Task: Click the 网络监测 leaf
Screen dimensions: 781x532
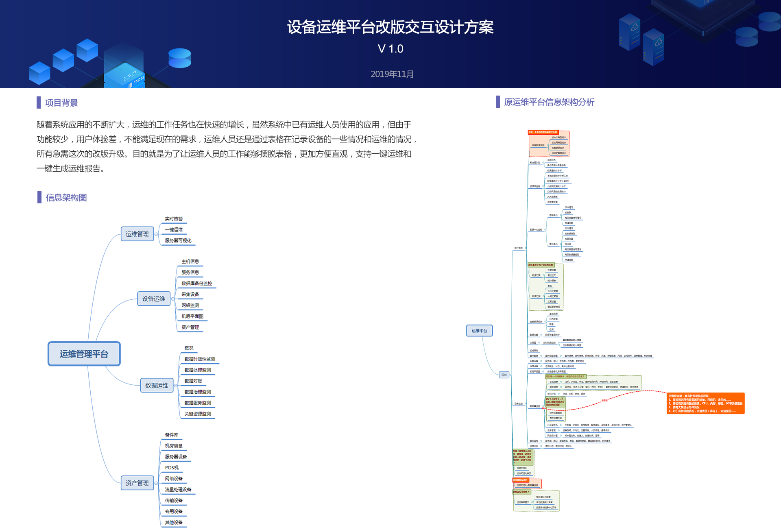Action: click(x=190, y=305)
